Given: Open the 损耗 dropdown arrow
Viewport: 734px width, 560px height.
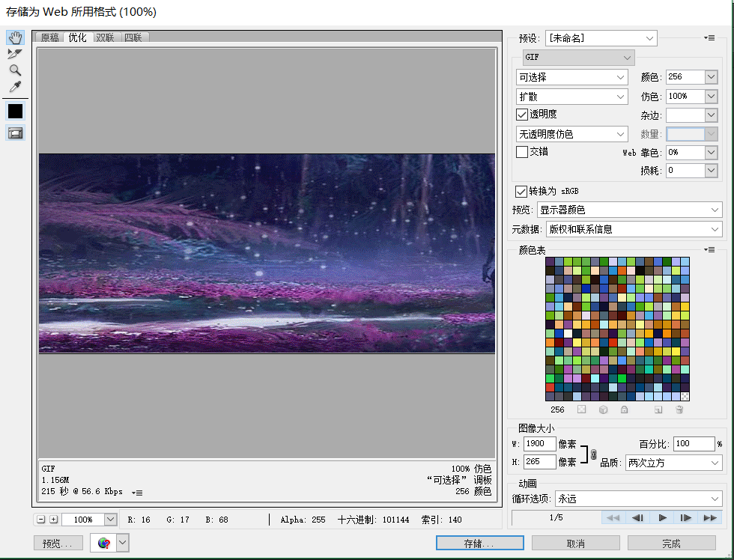Looking at the screenshot, I should [x=712, y=171].
